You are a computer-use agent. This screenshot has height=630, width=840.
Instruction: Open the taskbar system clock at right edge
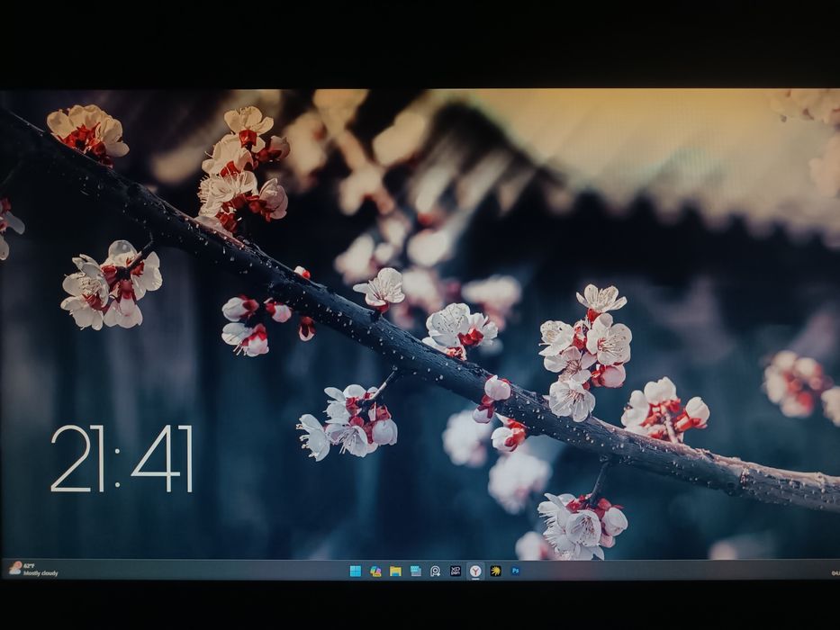[835, 572]
